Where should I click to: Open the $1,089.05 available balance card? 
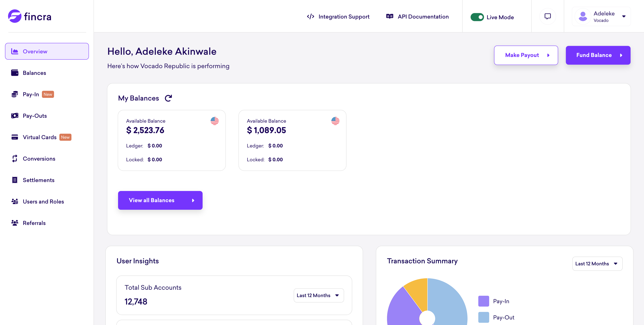click(292, 140)
